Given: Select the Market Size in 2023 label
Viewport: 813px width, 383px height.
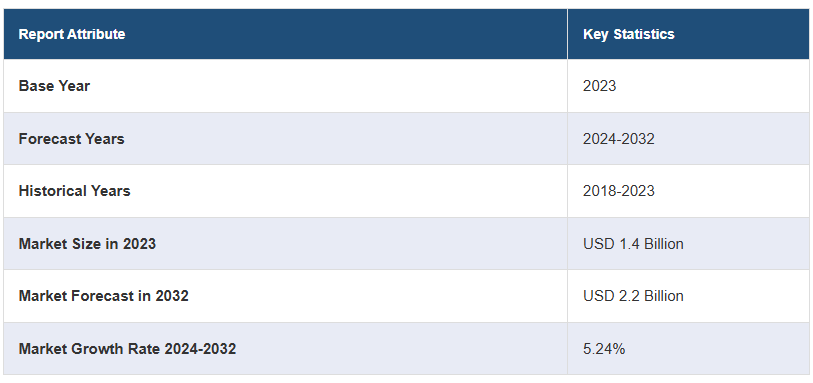Looking at the screenshot, I should tap(87, 244).
